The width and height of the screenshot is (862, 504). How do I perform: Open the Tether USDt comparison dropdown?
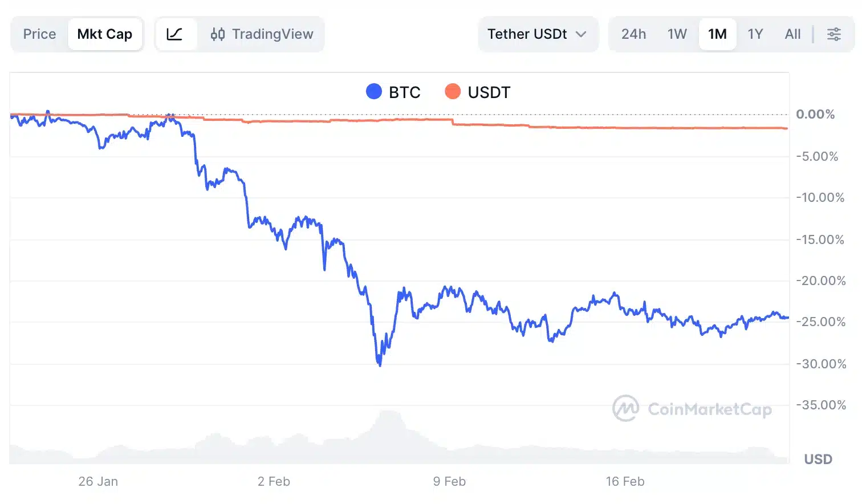[536, 34]
